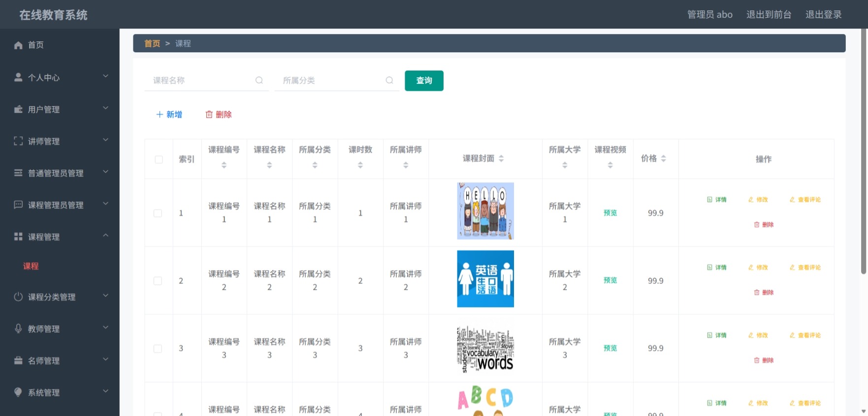This screenshot has height=416, width=868.
Task: Check the checkbox for row 2
Action: pyautogui.click(x=158, y=281)
